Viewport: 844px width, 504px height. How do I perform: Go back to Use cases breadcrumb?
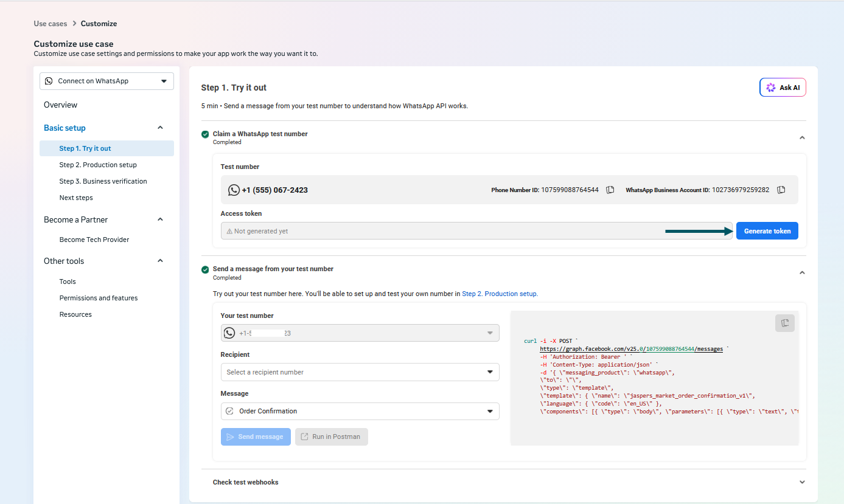51,24
